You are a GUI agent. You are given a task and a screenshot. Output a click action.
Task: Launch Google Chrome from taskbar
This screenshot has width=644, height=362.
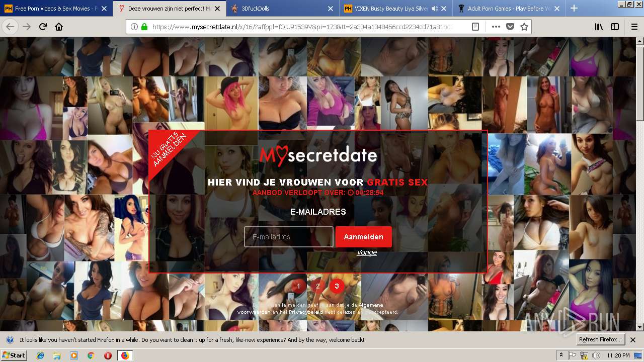(x=91, y=355)
